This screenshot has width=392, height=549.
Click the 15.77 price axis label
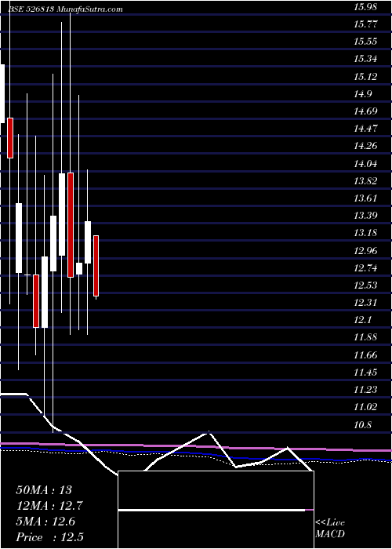365,24
